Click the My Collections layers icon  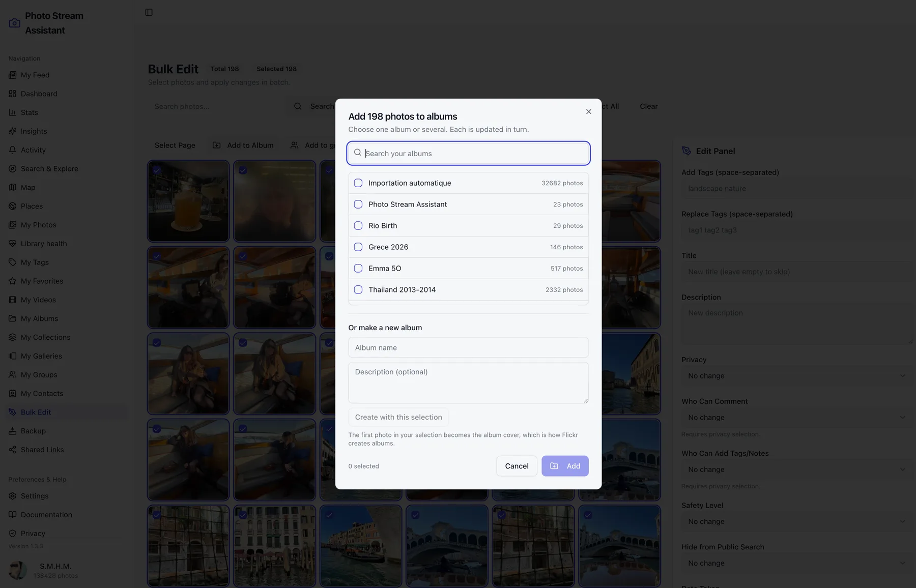(x=13, y=337)
